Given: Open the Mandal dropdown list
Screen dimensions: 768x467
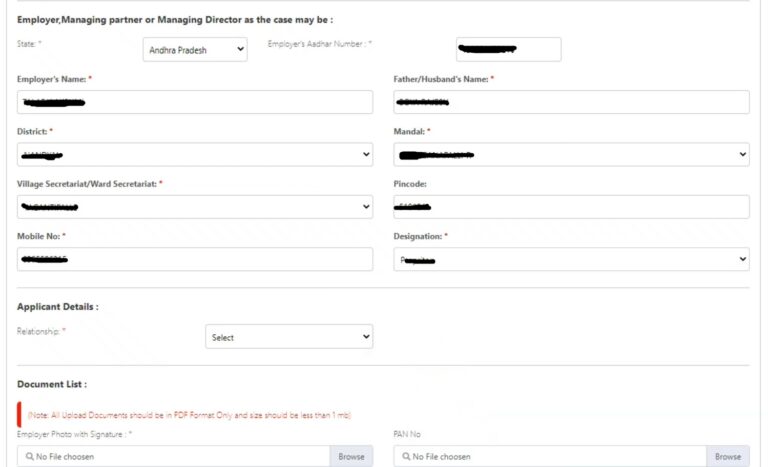Looking at the screenshot, I should (x=571, y=155).
